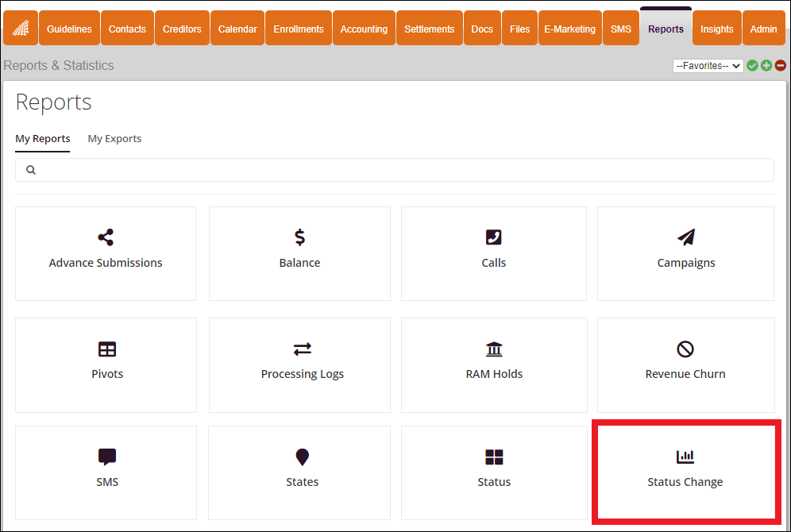The image size is (791, 532).
Task: Click the Revenue Churn ban icon
Action: [685, 349]
